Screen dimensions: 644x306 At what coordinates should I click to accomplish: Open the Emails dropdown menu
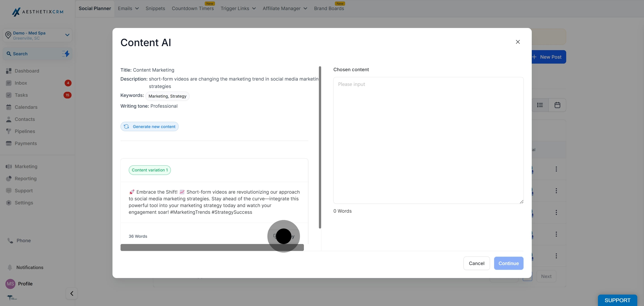click(x=128, y=9)
